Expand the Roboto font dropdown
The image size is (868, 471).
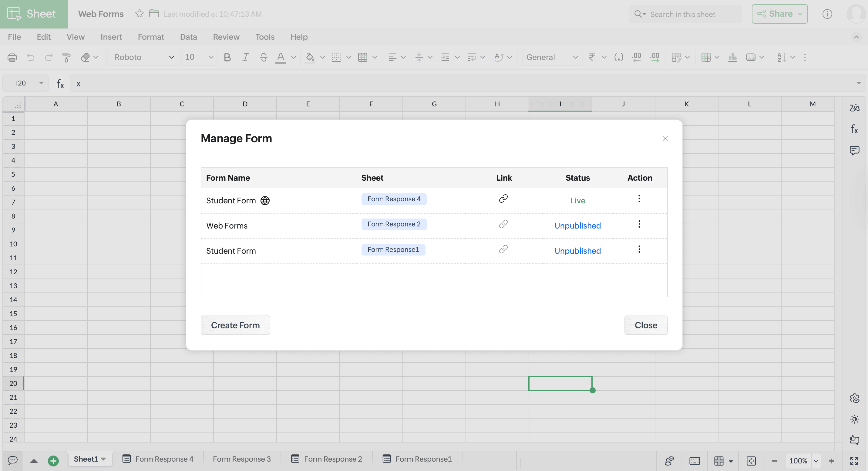(x=171, y=58)
